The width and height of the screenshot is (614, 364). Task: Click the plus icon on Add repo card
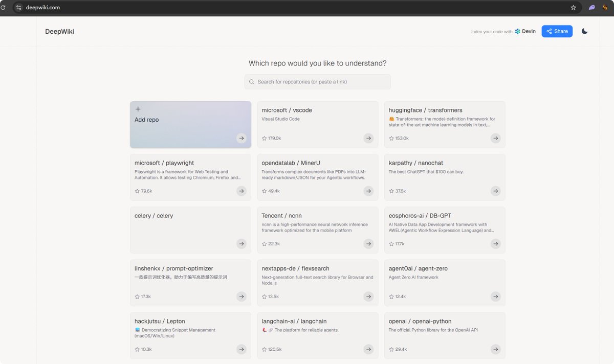pos(138,109)
